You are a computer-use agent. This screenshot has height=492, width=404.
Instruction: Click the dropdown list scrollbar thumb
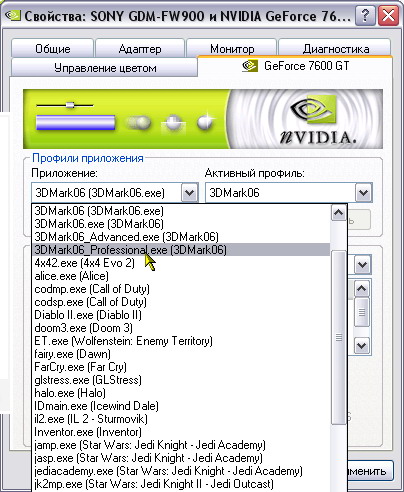click(339, 337)
